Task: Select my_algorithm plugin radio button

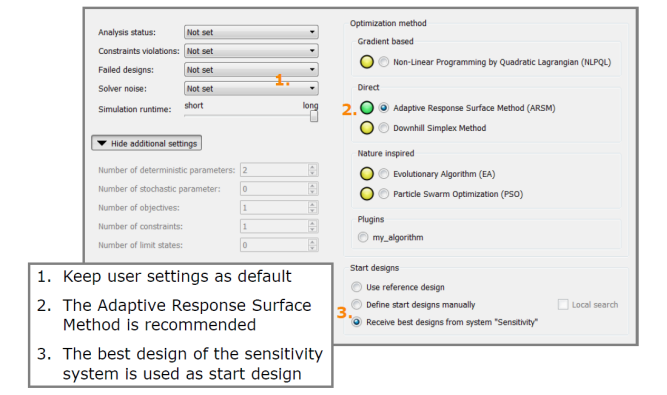Action: pos(363,237)
